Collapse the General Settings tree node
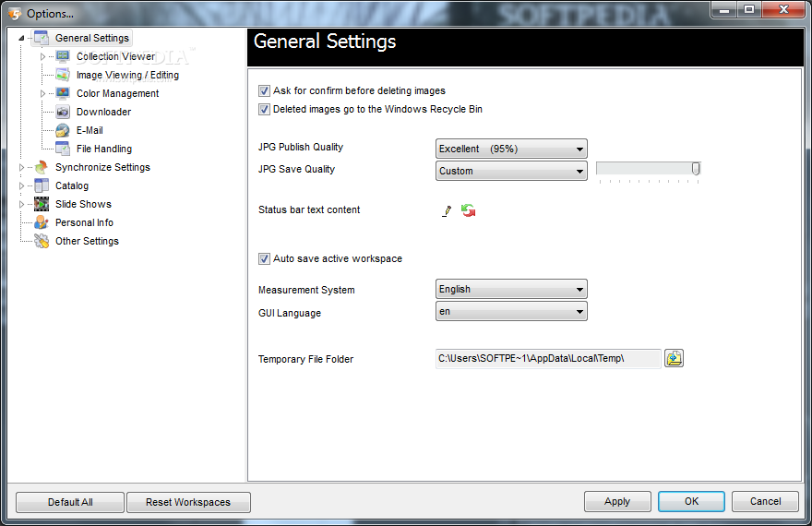 click(x=21, y=38)
